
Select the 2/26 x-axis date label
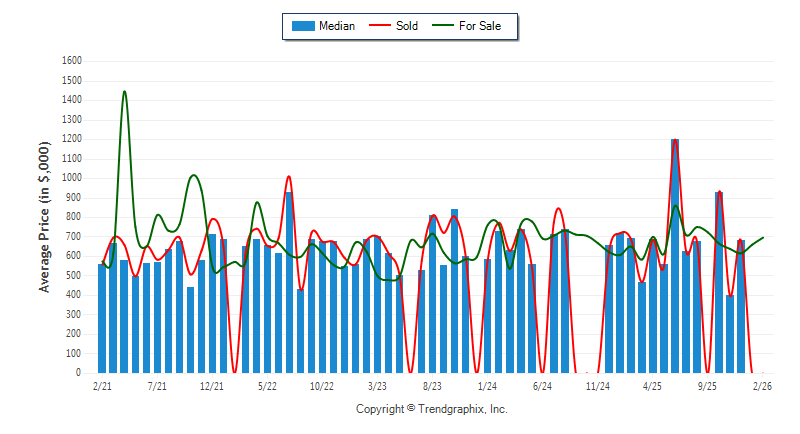[762, 385]
